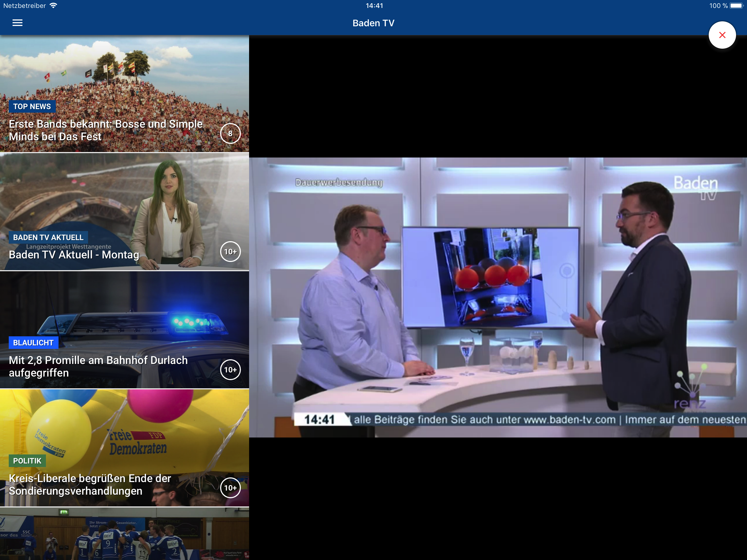Tap the volleyball team thumbnail
The width and height of the screenshot is (747, 560).
tap(124, 535)
